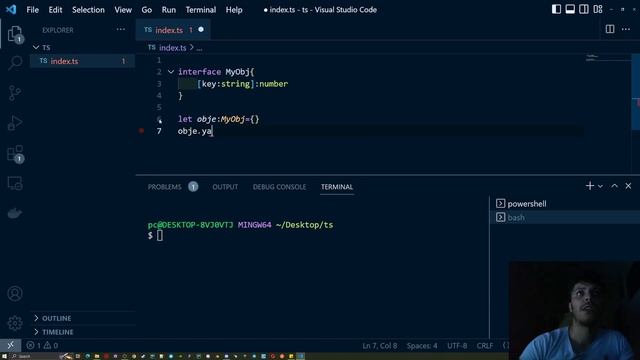
Task: Open the Selection menu
Action: tap(88, 9)
